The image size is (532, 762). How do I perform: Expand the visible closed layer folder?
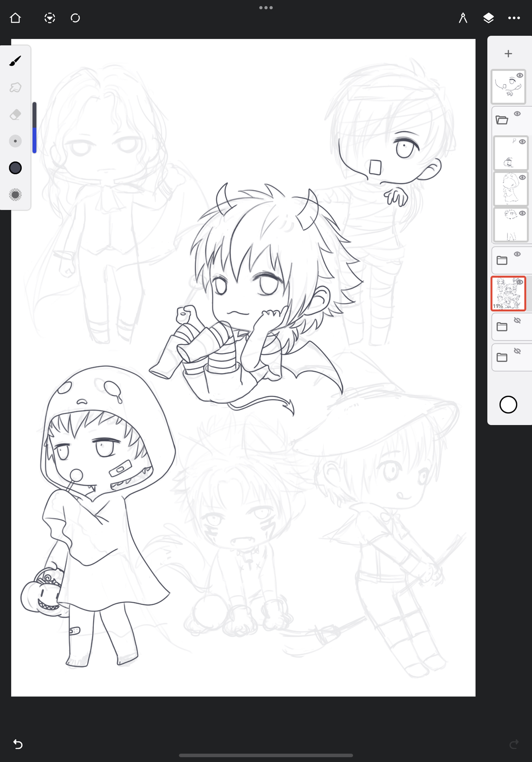pos(502,261)
